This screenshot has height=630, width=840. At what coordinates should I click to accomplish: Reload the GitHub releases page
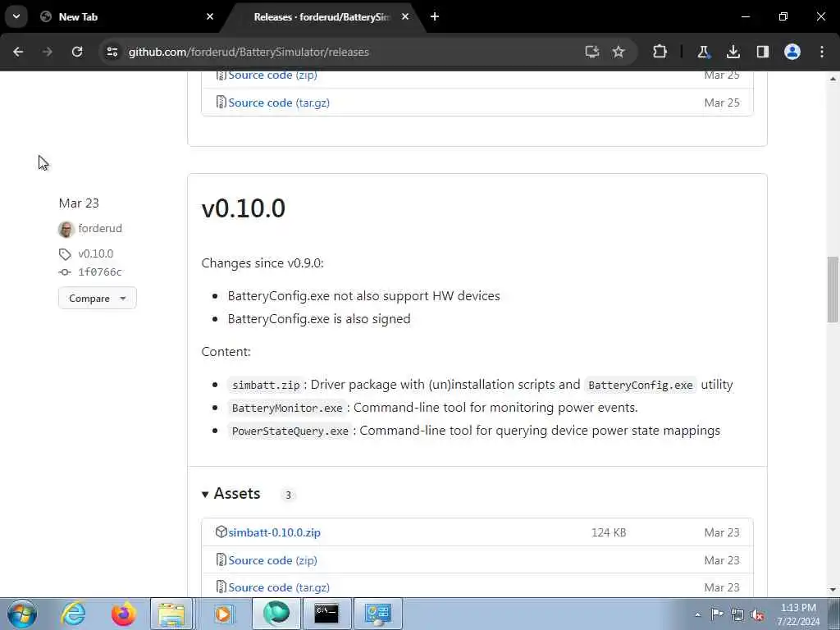click(77, 52)
